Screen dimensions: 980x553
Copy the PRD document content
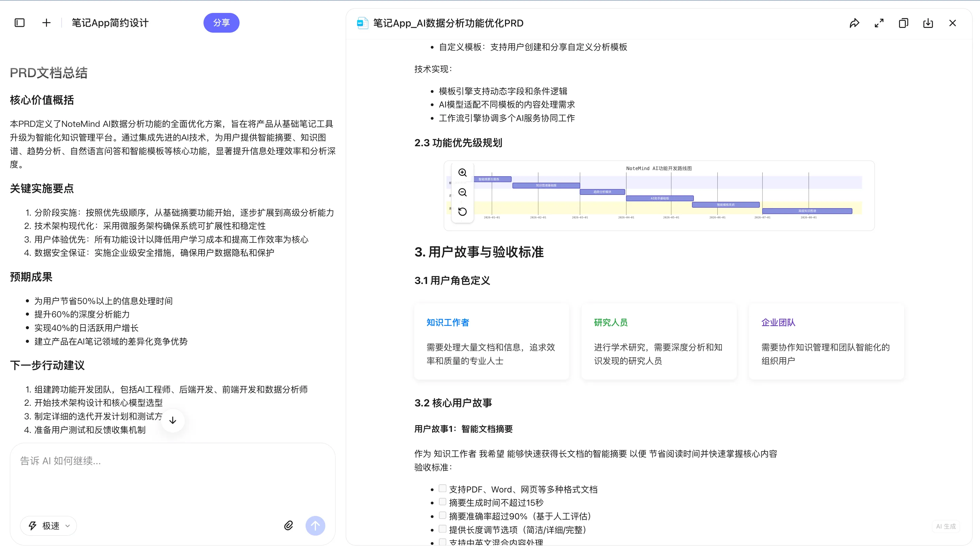click(903, 23)
